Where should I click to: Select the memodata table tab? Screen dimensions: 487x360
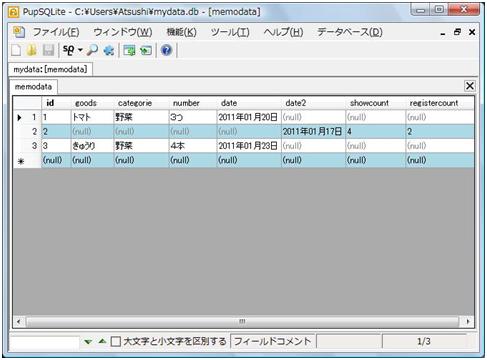coord(33,87)
